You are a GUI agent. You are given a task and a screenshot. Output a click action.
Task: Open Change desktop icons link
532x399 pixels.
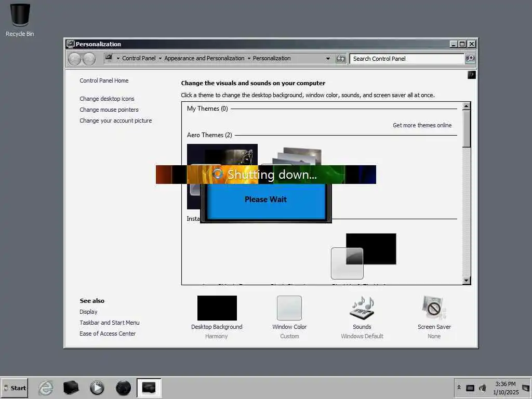pyautogui.click(x=107, y=99)
